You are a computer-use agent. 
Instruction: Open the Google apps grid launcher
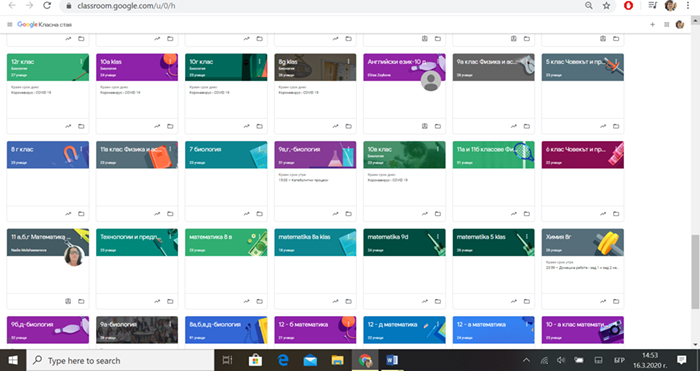coord(667,25)
